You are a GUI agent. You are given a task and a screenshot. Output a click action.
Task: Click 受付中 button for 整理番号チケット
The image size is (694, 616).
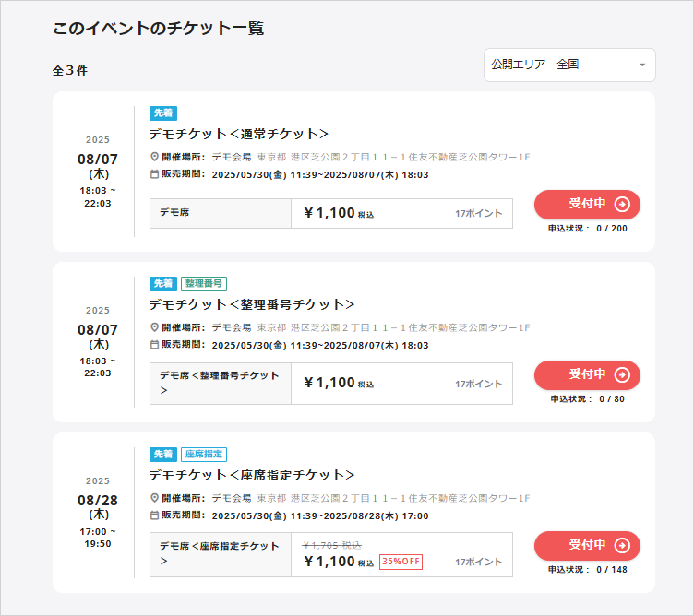pos(586,374)
